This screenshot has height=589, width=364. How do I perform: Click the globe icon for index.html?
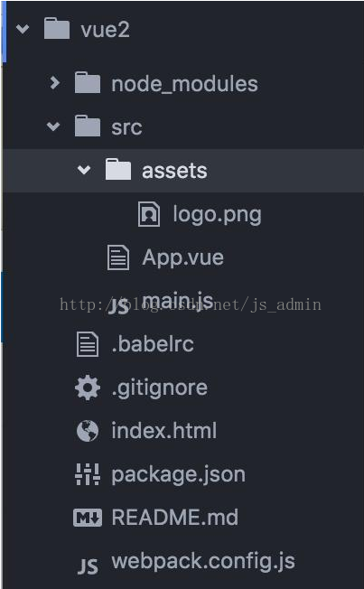88,431
